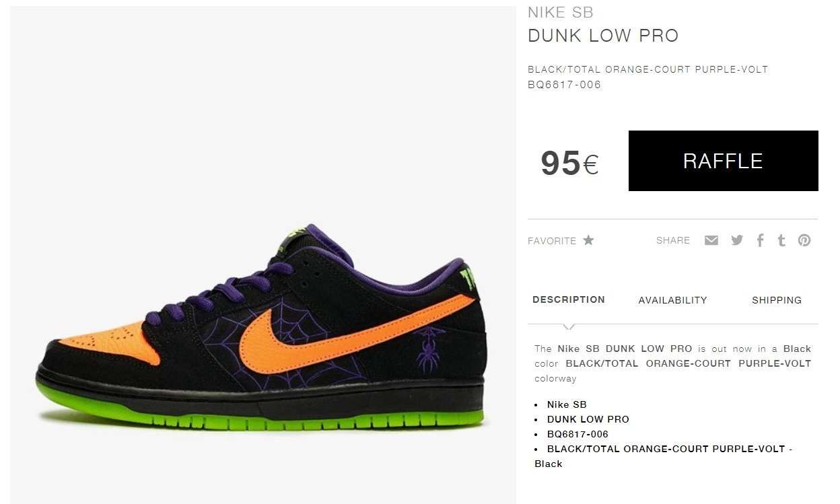This screenshot has height=504, width=840.
Task: Click the DUNK LOW PRO product title heading
Action: pyautogui.click(x=603, y=36)
